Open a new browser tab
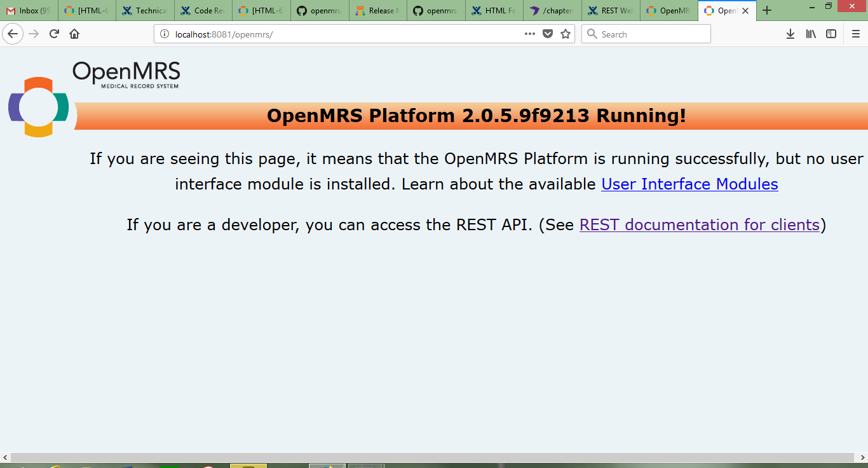The width and height of the screenshot is (868, 468). pyautogui.click(x=767, y=10)
